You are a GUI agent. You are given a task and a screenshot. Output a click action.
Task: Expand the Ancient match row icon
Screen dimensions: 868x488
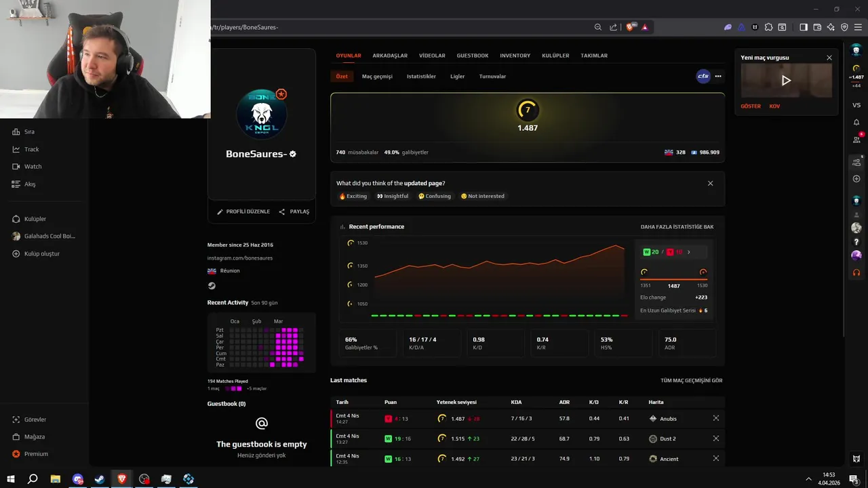click(715, 459)
